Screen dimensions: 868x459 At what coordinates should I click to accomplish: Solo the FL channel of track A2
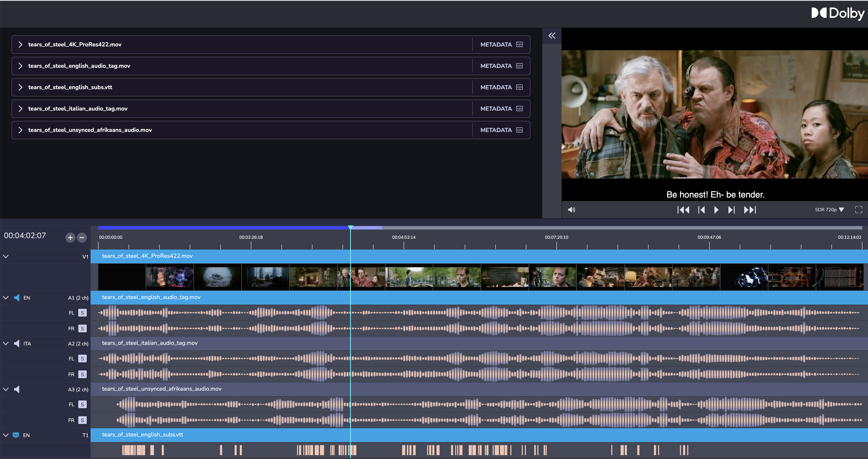coord(82,359)
